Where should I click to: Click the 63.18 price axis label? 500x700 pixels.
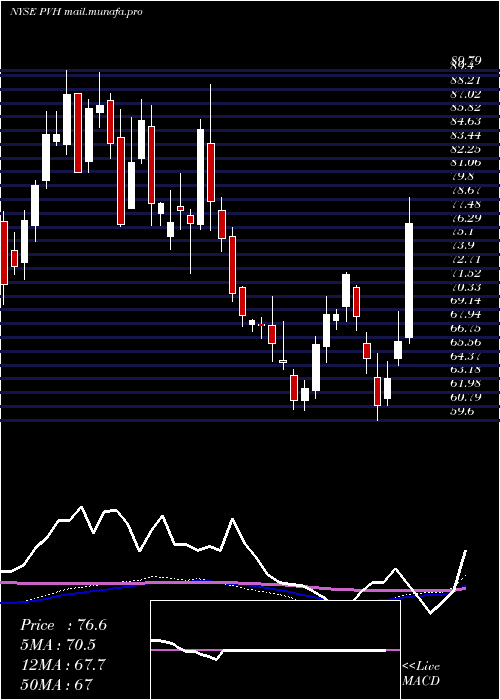[465, 369]
